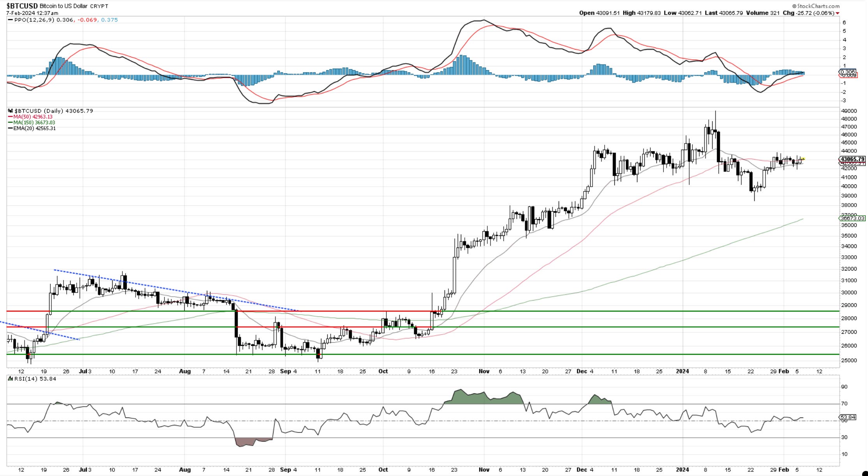Screen dimensions: 868x476
Task: Click the Nov label on price date axis
Action: 484,371
